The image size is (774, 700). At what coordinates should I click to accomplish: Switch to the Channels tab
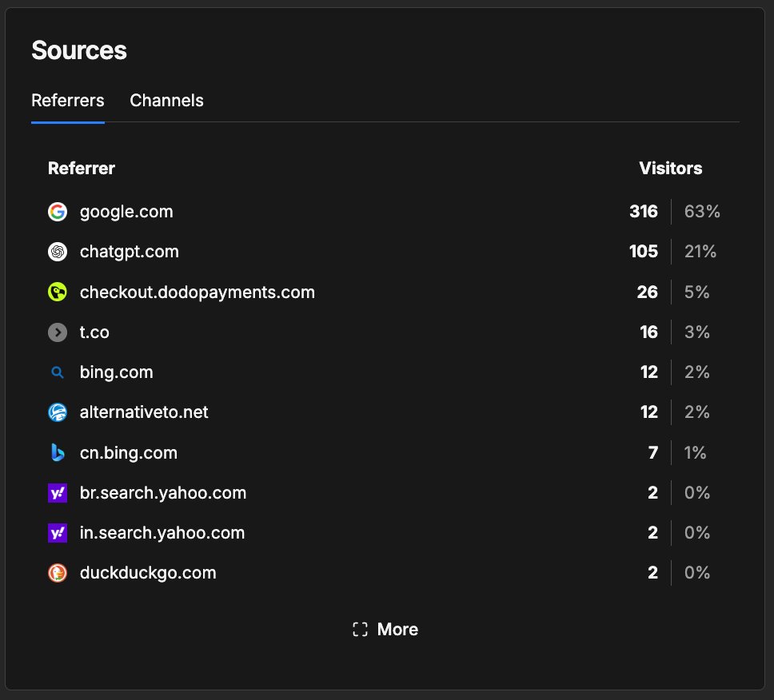coord(166,101)
